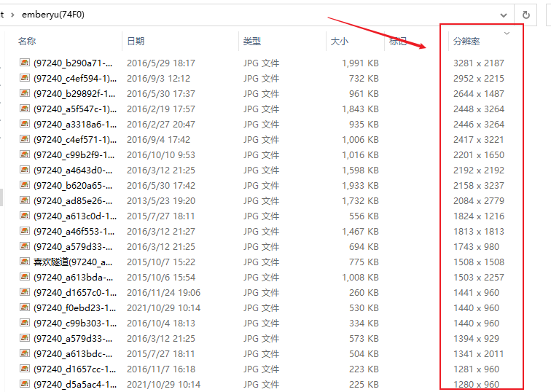Screen dimensions: 551x392
Task: Click the resolution 3281 x 2187
Action: [x=479, y=63]
